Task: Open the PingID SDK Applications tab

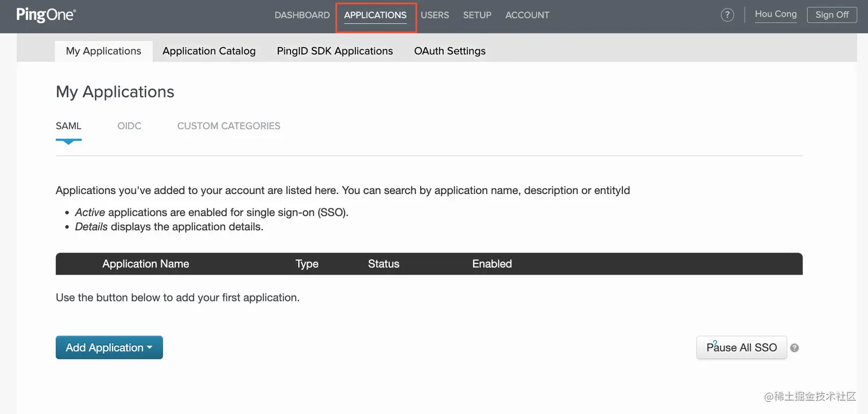Action: pos(335,51)
